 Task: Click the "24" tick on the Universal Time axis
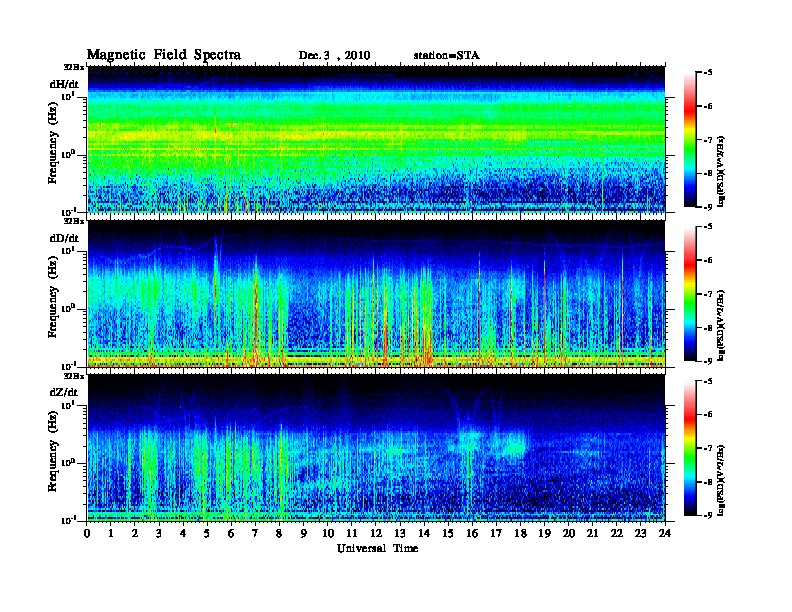[x=665, y=533]
